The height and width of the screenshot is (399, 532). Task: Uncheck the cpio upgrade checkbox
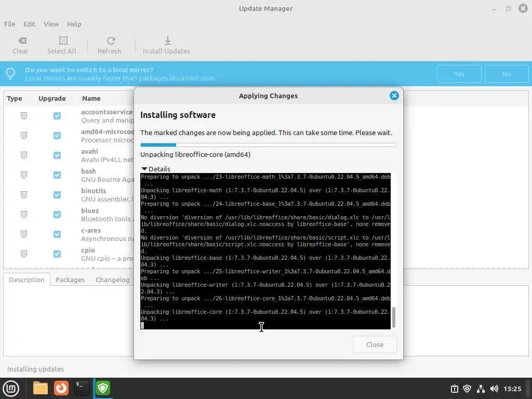57,254
